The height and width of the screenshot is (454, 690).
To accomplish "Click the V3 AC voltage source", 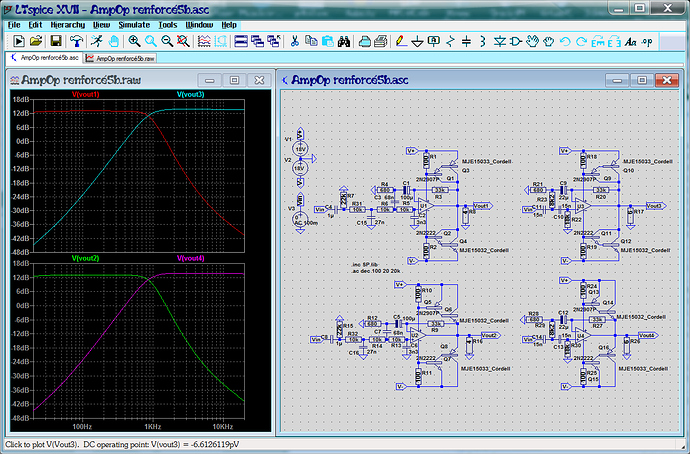I will pos(300,218).
